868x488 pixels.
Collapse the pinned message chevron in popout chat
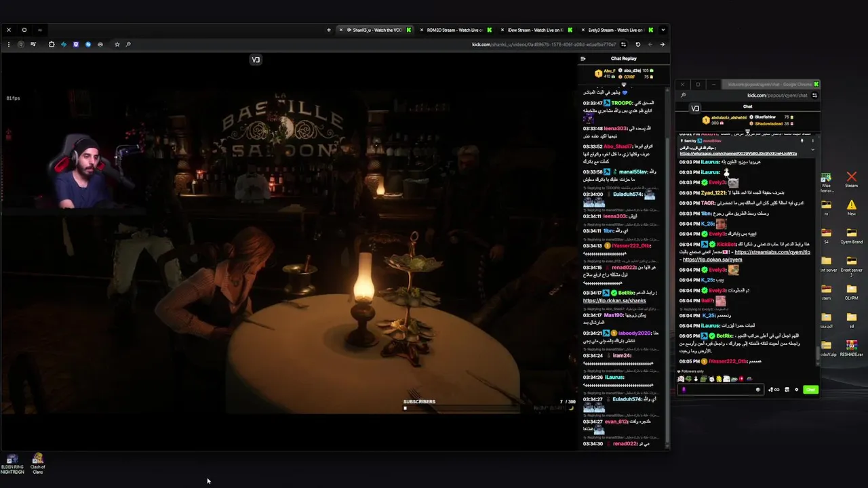(x=812, y=149)
